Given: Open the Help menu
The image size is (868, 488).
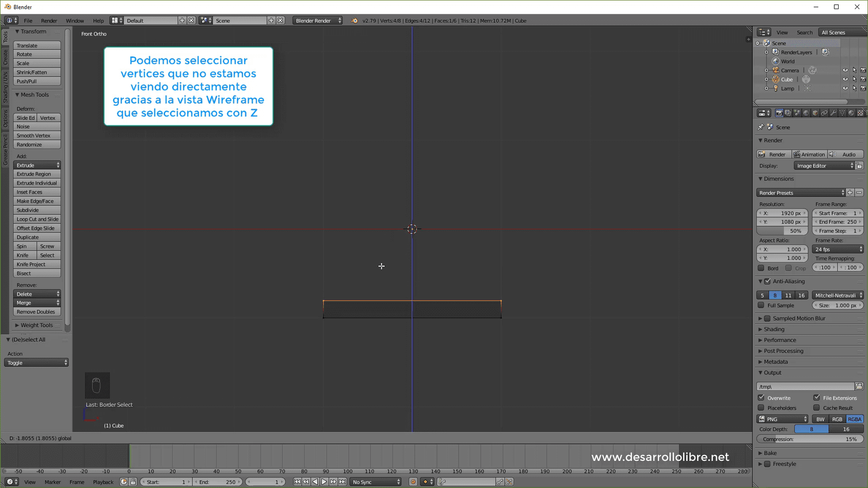Looking at the screenshot, I should pyautogui.click(x=98, y=21).
